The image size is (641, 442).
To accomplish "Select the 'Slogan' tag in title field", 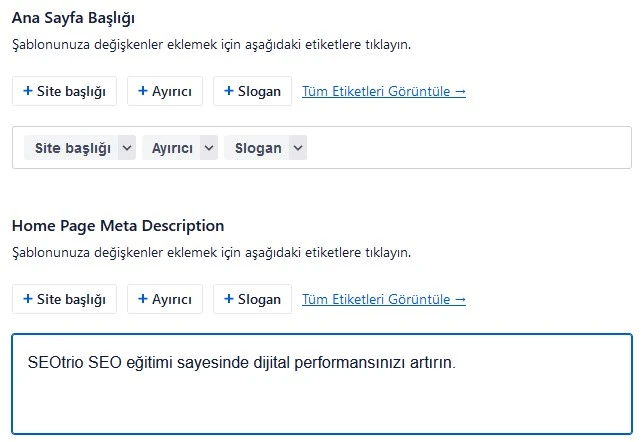I will click(x=257, y=148).
